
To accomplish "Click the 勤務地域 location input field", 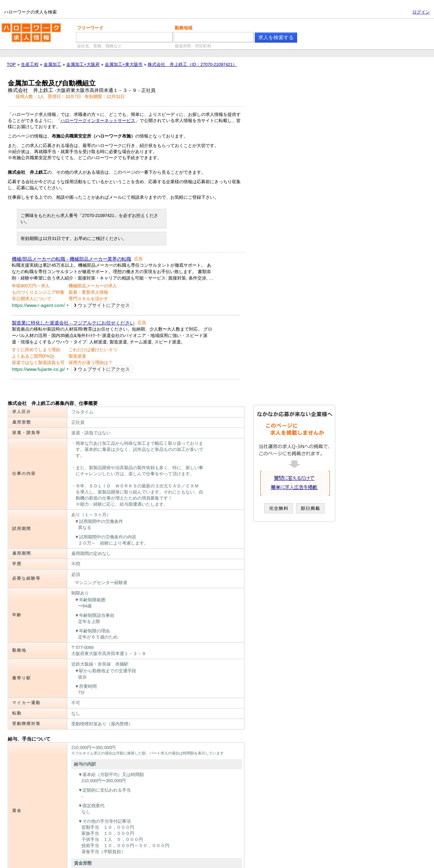I will [x=214, y=37].
